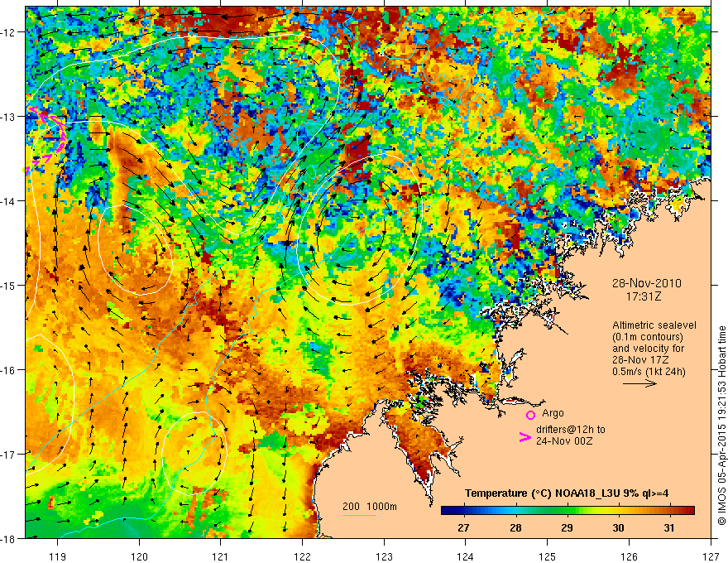The width and height of the screenshot is (728, 563).
Task: Click the IMOS copyright timestamp text
Action: click(721, 426)
